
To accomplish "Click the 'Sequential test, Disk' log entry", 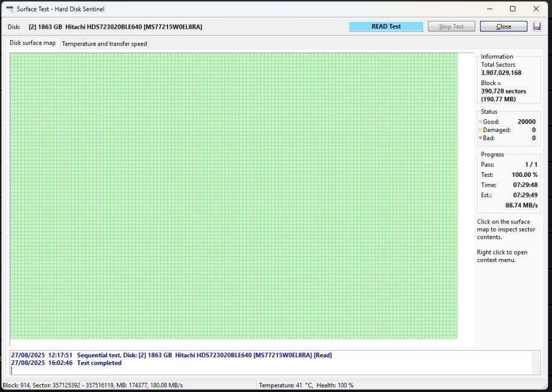I will tap(172, 355).
